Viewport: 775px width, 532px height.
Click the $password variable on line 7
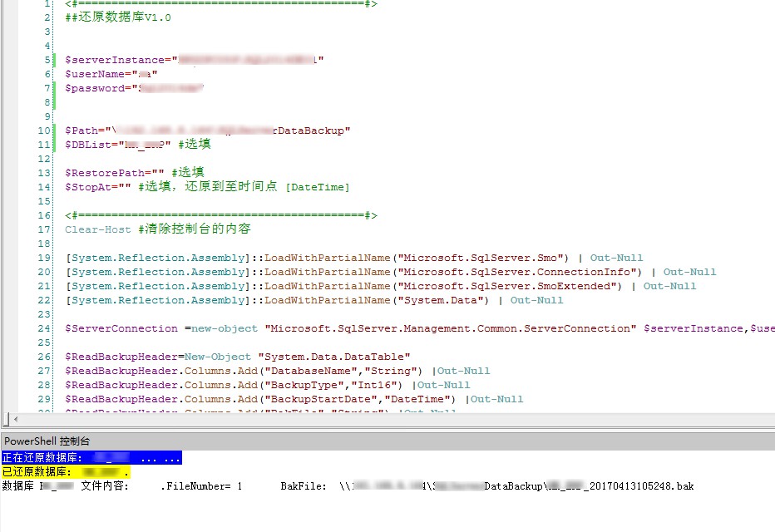click(95, 88)
